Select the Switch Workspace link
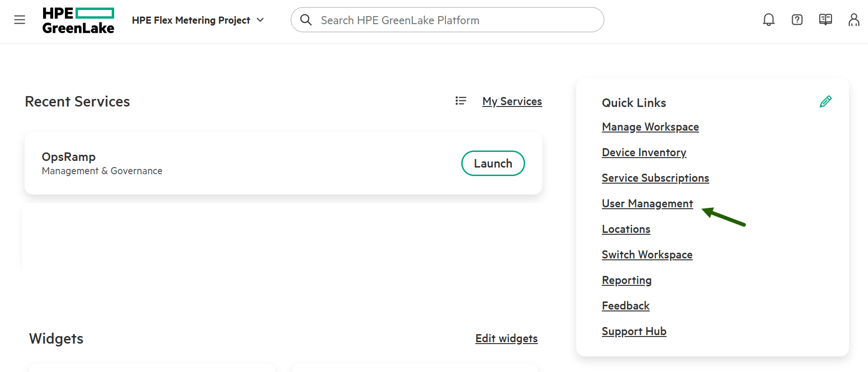The image size is (868, 372). tap(647, 255)
